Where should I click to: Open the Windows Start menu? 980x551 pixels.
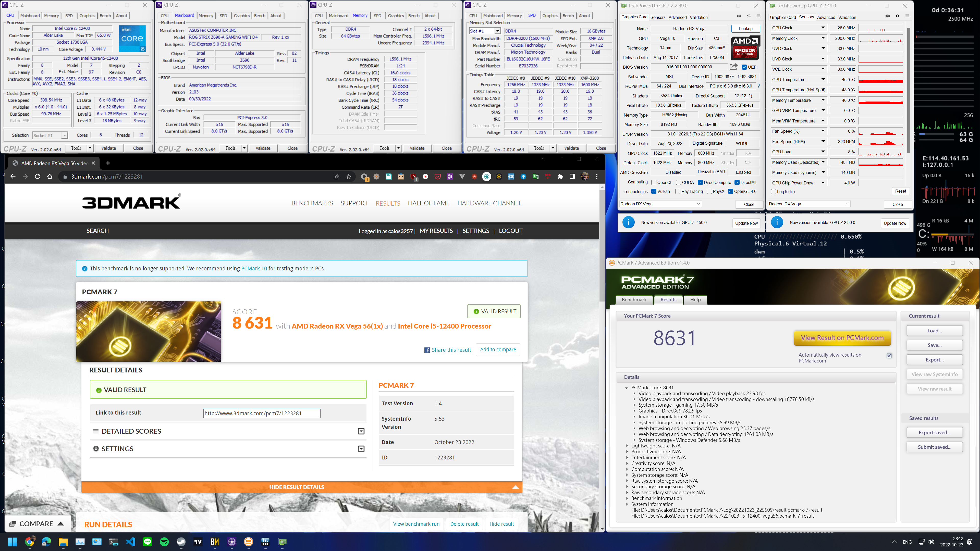(x=13, y=542)
